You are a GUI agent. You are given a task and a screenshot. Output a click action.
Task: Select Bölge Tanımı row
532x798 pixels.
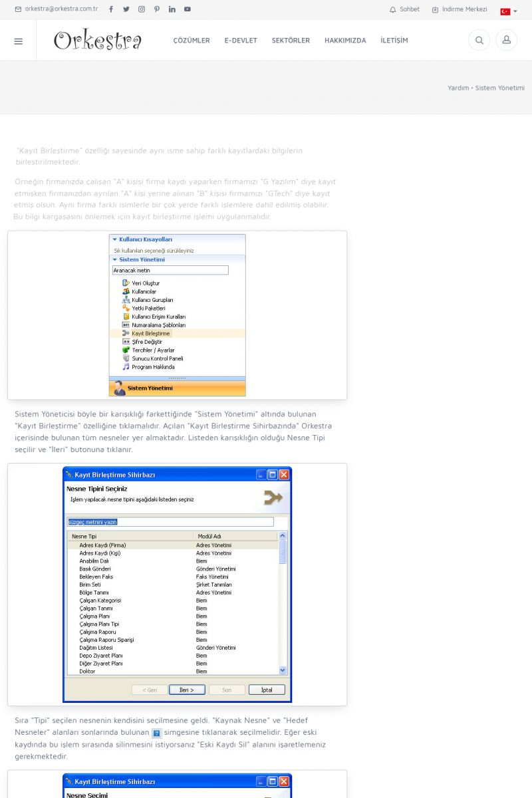tap(173, 593)
